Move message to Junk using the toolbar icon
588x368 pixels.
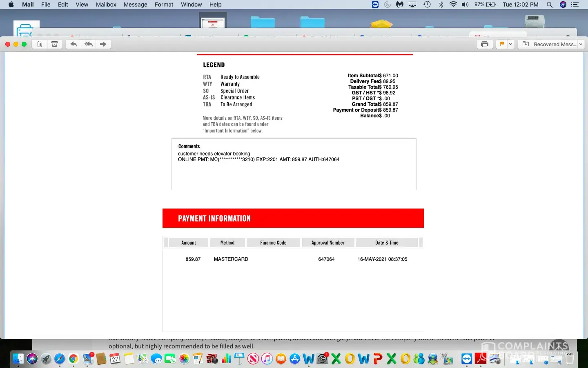coord(54,44)
